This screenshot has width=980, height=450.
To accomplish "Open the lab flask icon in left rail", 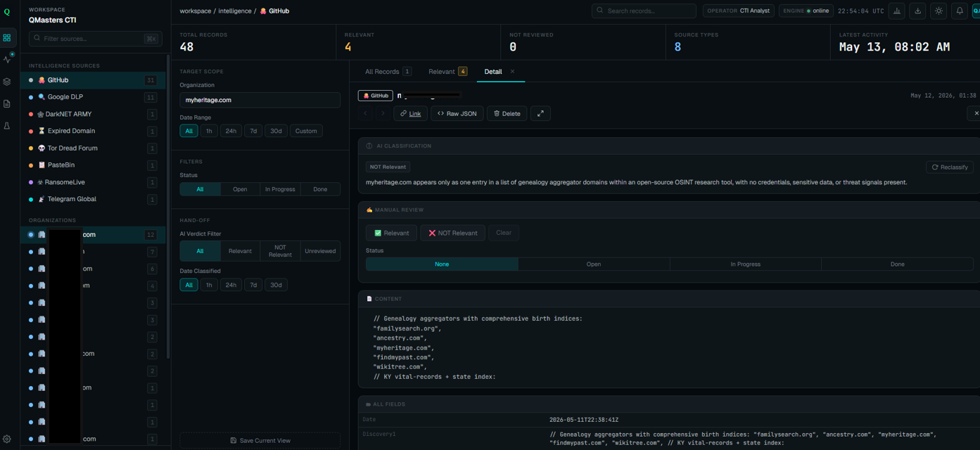I will 7,126.
